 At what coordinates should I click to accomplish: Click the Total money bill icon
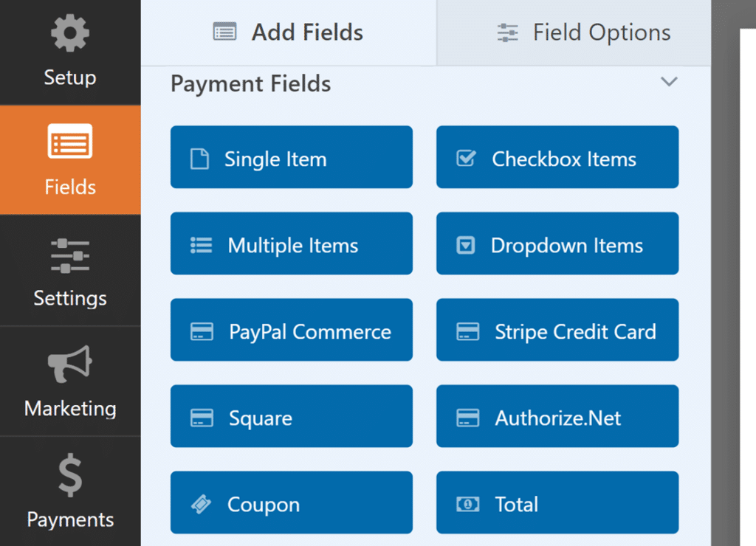pyautogui.click(x=467, y=504)
